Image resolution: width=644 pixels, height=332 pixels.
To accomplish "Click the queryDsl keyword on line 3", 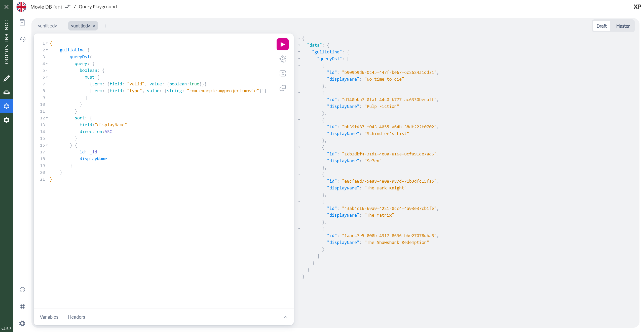I will click(x=80, y=57).
